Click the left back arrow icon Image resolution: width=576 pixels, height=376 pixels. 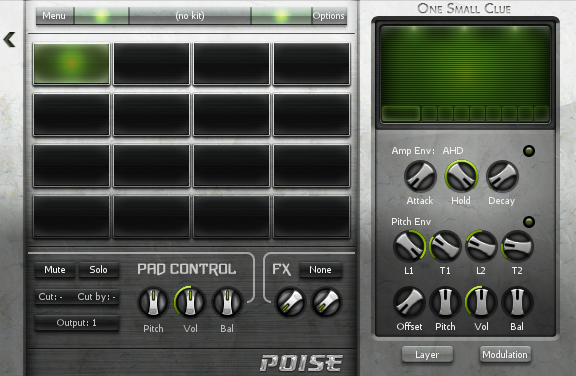(x=10, y=39)
